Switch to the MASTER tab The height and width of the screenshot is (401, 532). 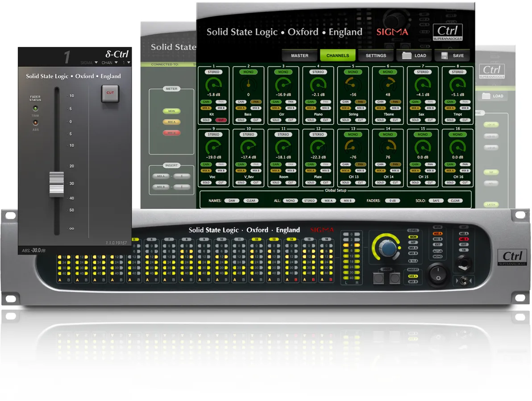(x=299, y=56)
